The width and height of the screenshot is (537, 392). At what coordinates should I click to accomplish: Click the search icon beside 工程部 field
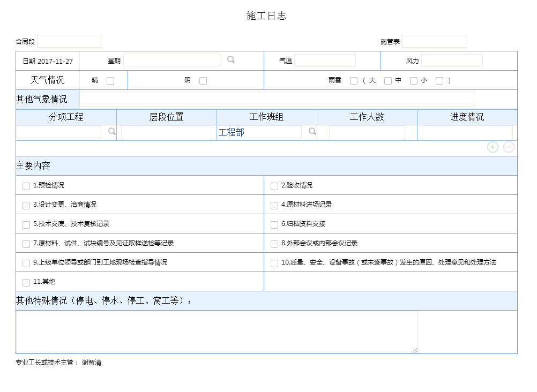point(312,132)
